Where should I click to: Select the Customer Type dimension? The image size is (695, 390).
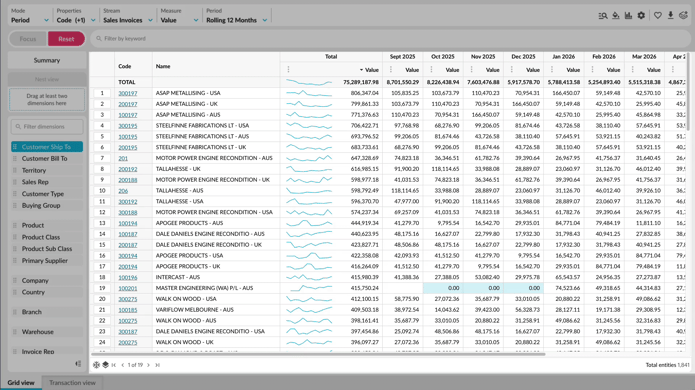click(x=47, y=194)
